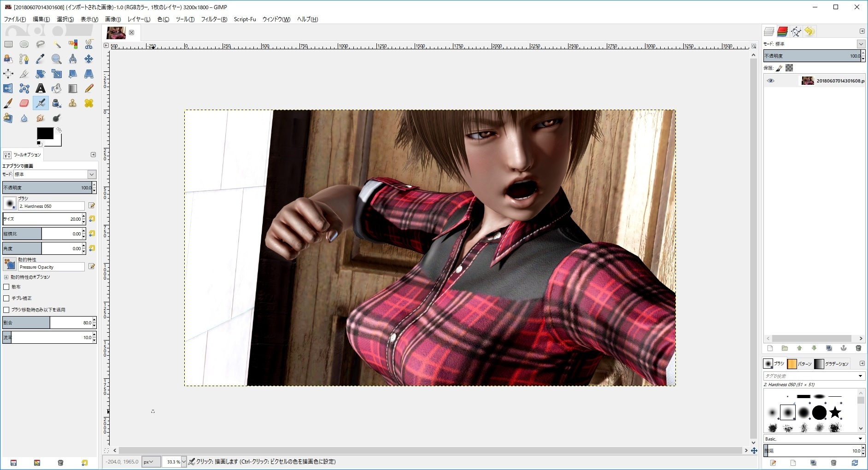
Task: Select the Zoom magnifier tool
Action: pyautogui.click(x=57, y=59)
